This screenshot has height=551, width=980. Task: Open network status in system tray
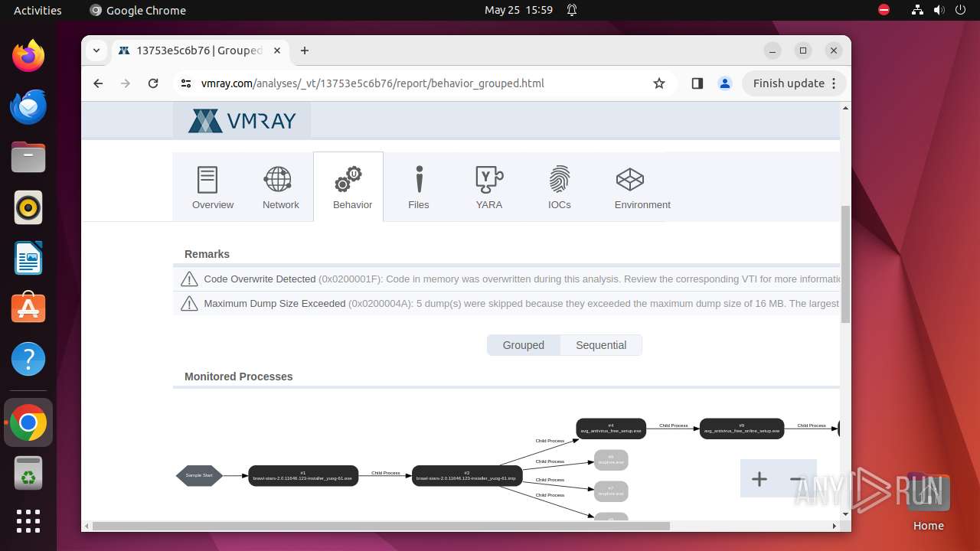tap(918, 10)
